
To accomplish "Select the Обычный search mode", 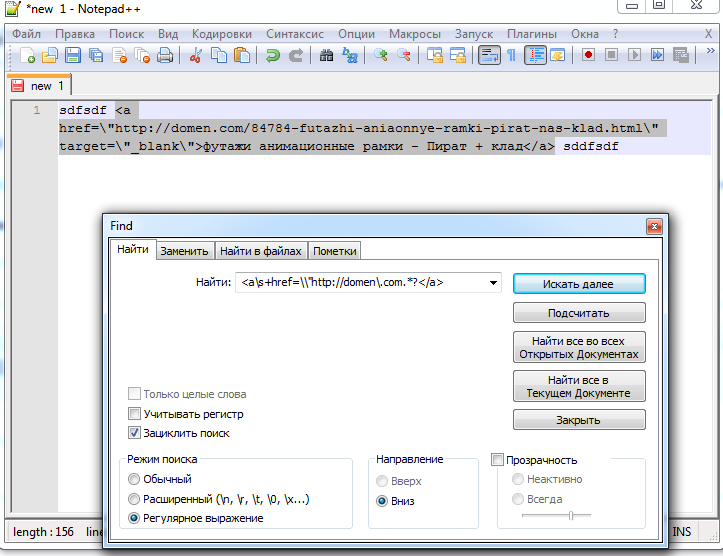I will coord(135,479).
